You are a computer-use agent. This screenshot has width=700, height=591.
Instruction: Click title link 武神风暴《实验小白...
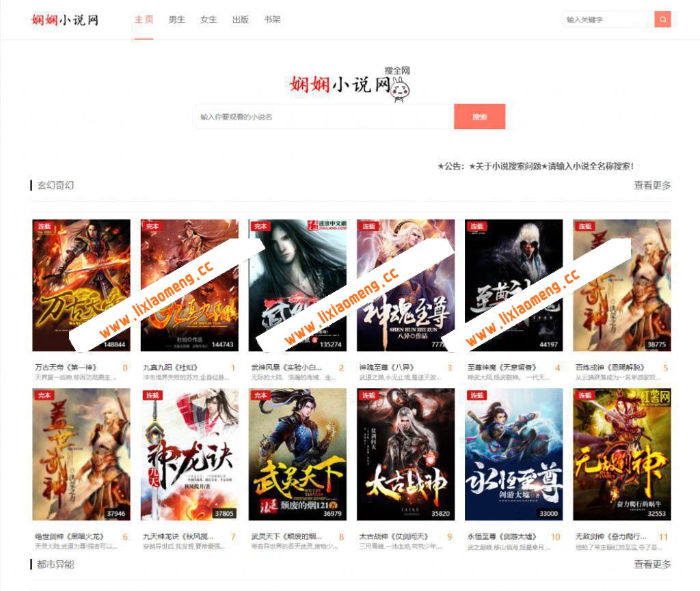click(x=286, y=368)
